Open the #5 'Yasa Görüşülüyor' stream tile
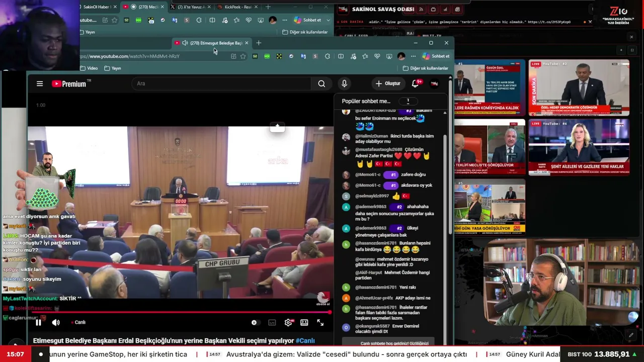This screenshot has height=362, width=644. (x=490, y=206)
